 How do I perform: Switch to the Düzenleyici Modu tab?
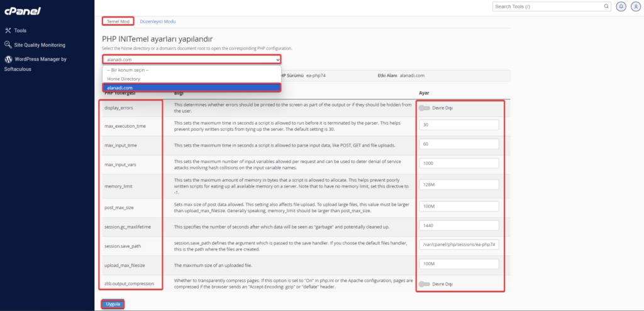157,21
